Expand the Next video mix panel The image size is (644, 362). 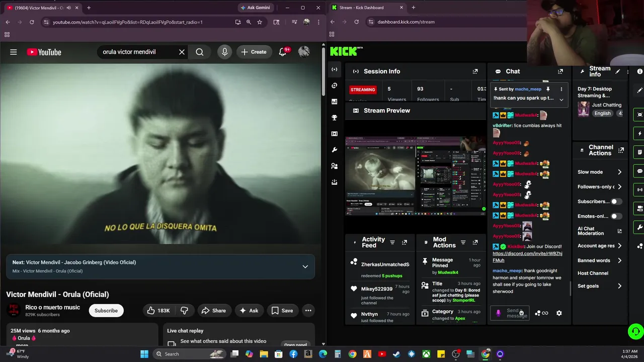(305, 266)
